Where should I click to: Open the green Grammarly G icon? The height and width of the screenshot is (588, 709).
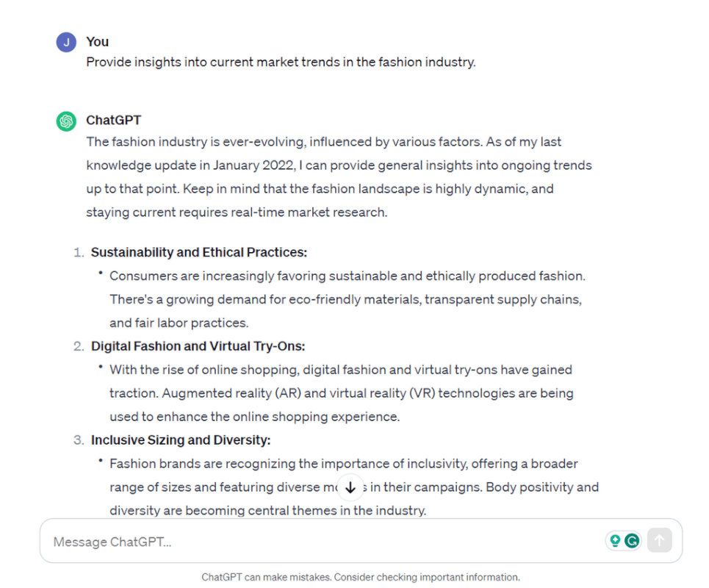632,540
